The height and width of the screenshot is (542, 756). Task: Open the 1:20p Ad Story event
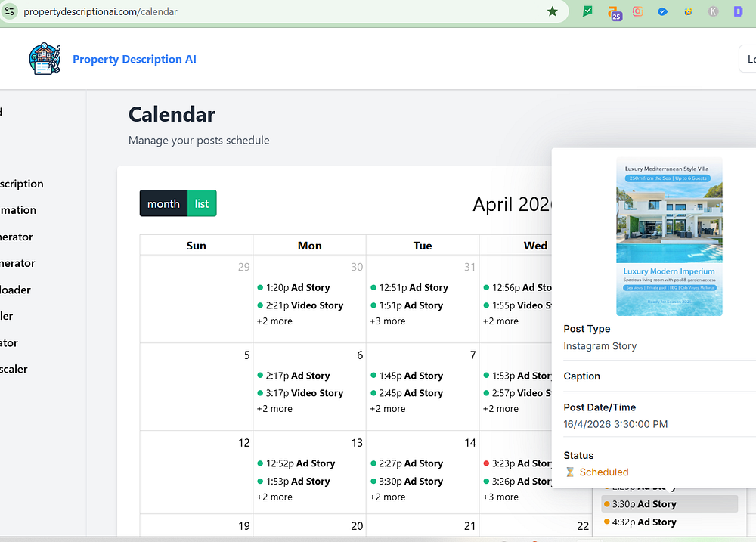[293, 288]
